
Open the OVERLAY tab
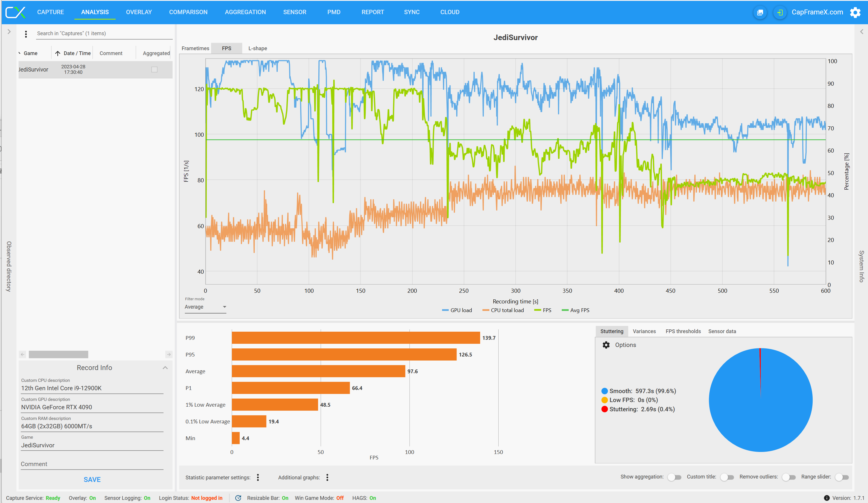[x=139, y=12]
